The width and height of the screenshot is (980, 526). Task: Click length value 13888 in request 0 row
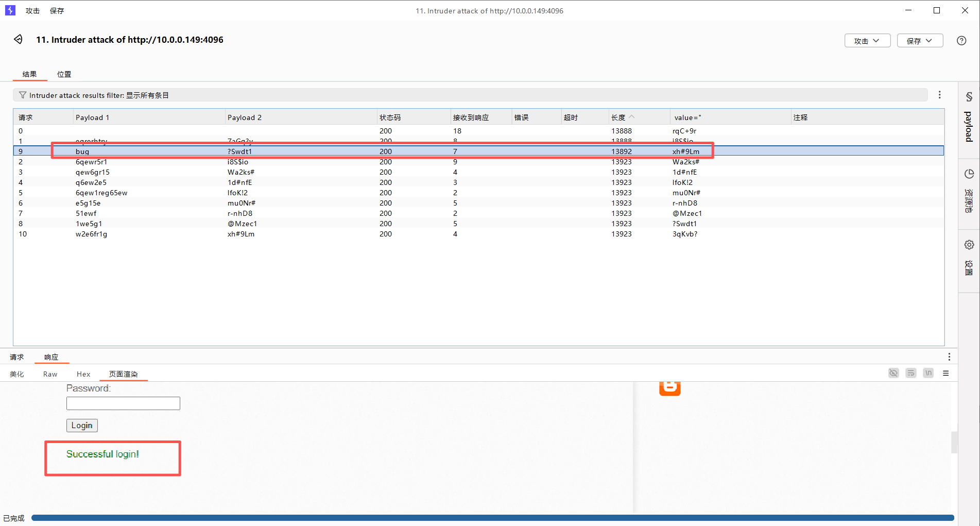coord(622,131)
